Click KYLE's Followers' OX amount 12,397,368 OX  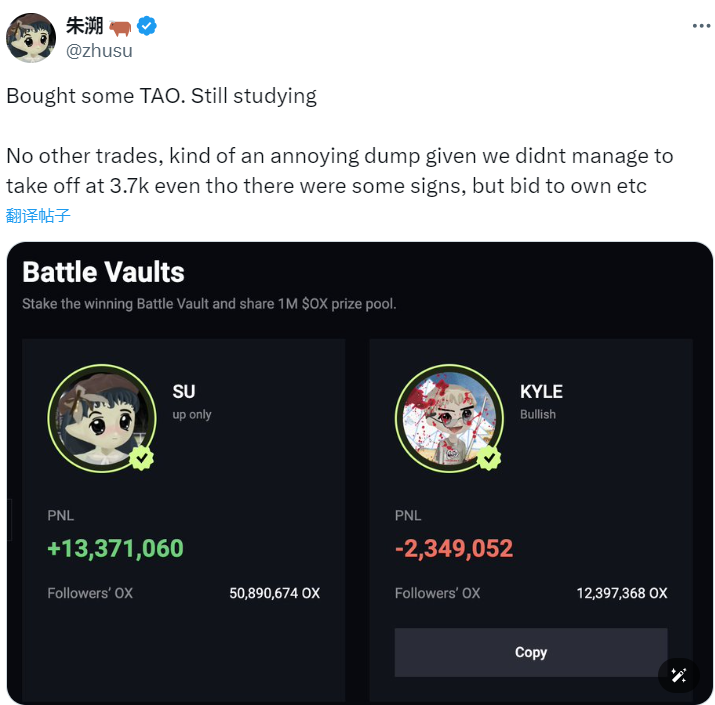coord(621,593)
